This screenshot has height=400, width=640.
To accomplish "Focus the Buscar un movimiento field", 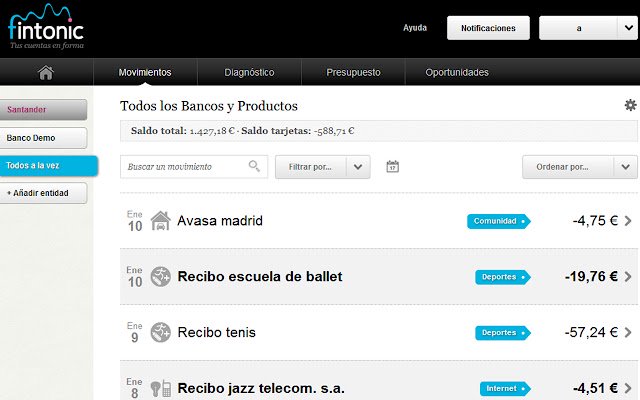I will [194, 167].
